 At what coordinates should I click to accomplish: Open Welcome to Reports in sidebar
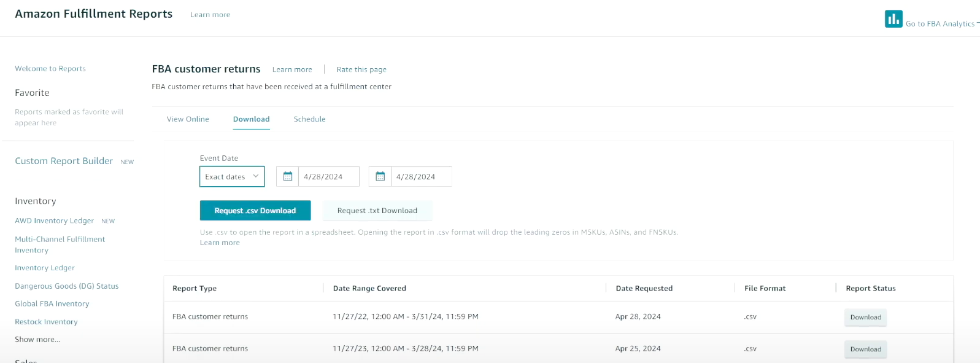coord(50,69)
